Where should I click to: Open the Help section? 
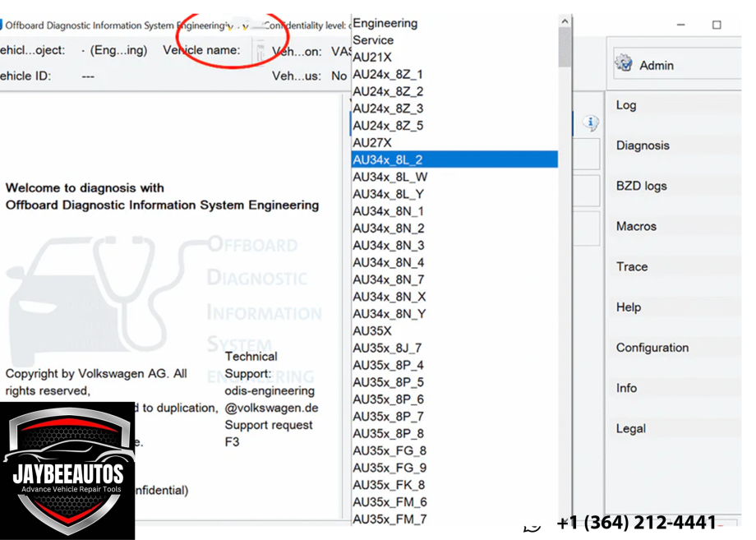(x=629, y=307)
